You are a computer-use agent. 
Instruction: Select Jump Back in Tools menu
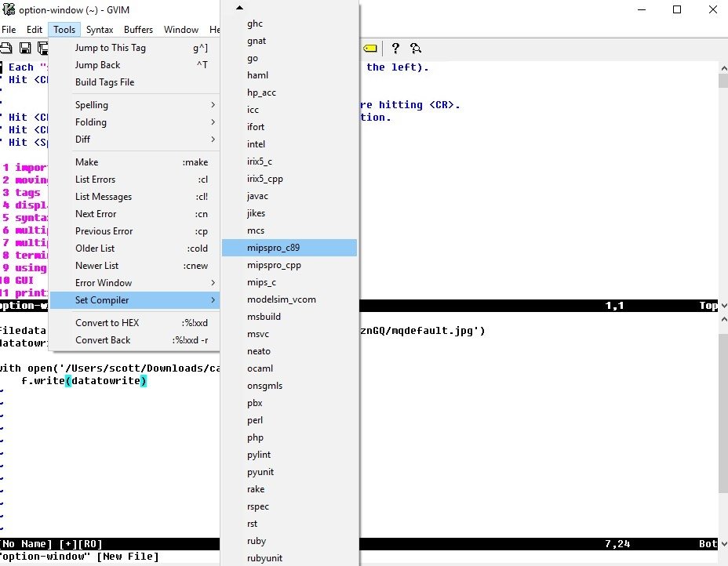coord(135,65)
